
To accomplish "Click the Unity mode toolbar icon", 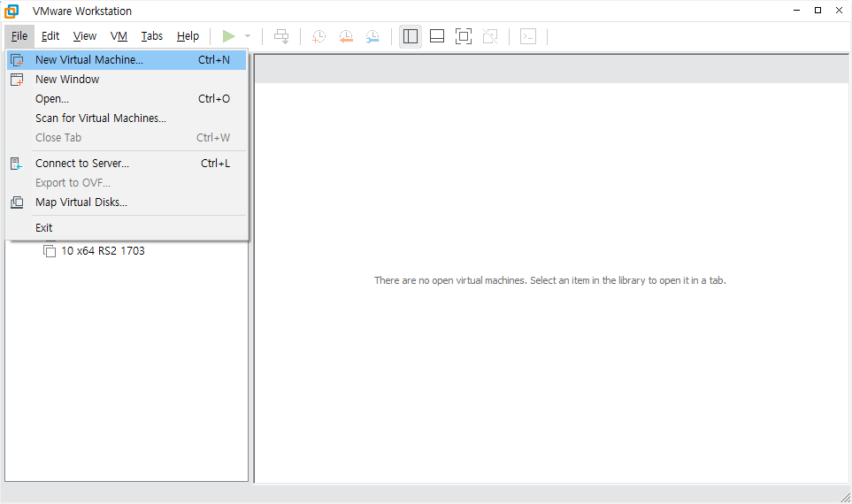I will [x=490, y=36].
